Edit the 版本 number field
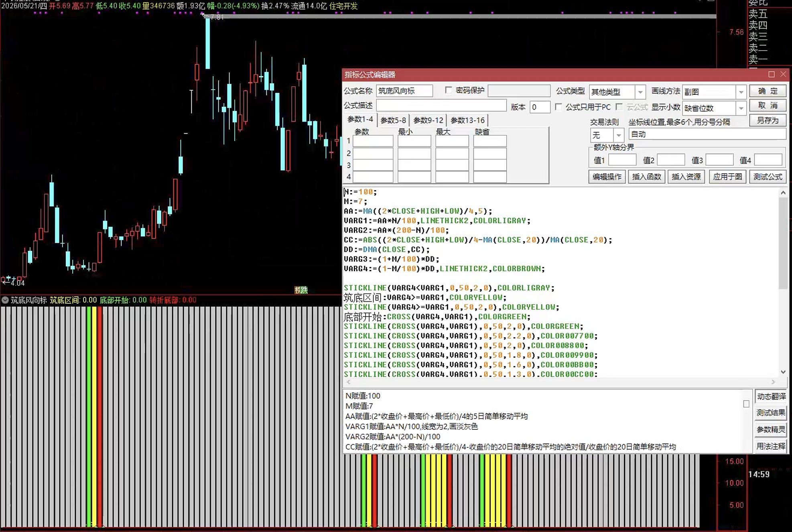This screenshot has height=532, width=792. (540, 107)
